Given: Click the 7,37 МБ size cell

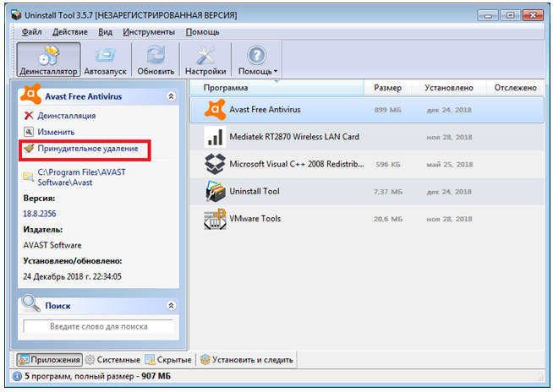Looking at the screenshot, I should [x=388, y=192].
